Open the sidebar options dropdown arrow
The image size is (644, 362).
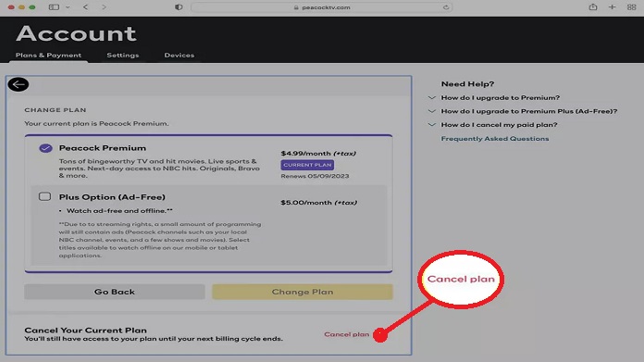pos(68,7)
